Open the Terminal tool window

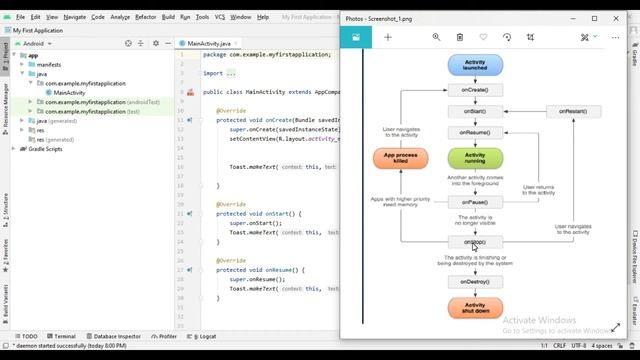tap(61, 336)
